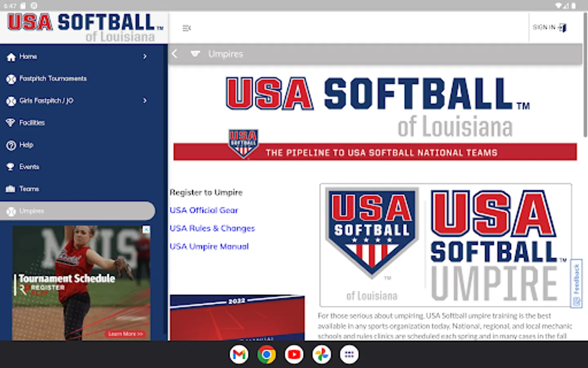Image resolution: width=588 pixels, height=368 pixels.
Task: Open the USA Rules & Changes link
Action: (x=212, y=228)
